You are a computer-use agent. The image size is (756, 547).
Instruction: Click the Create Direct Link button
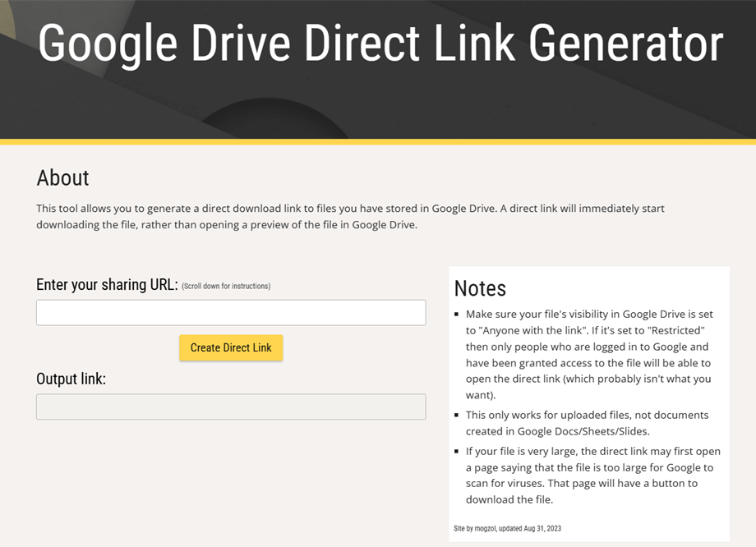[x=231, y=347]
